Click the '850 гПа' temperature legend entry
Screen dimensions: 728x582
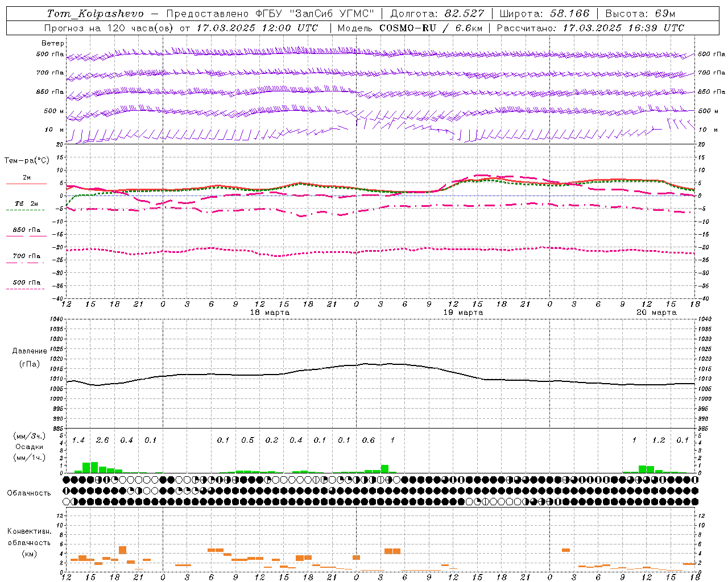coord(27,230)
